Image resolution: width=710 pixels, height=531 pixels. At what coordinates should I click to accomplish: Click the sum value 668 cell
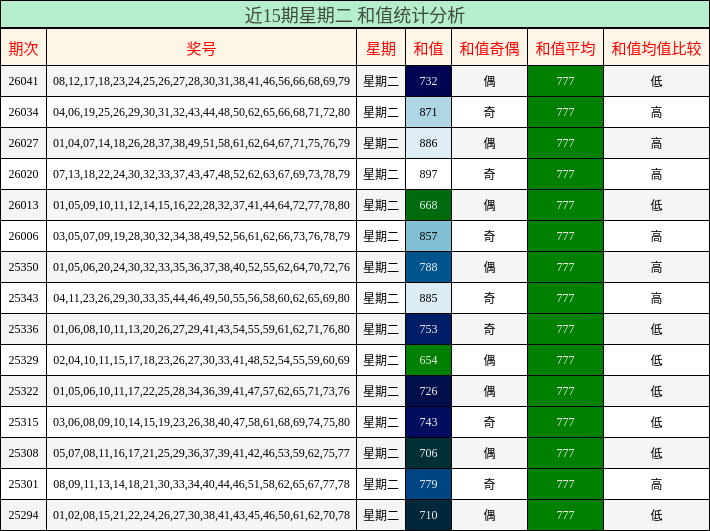pyautogui.click(x=428, y=205)
